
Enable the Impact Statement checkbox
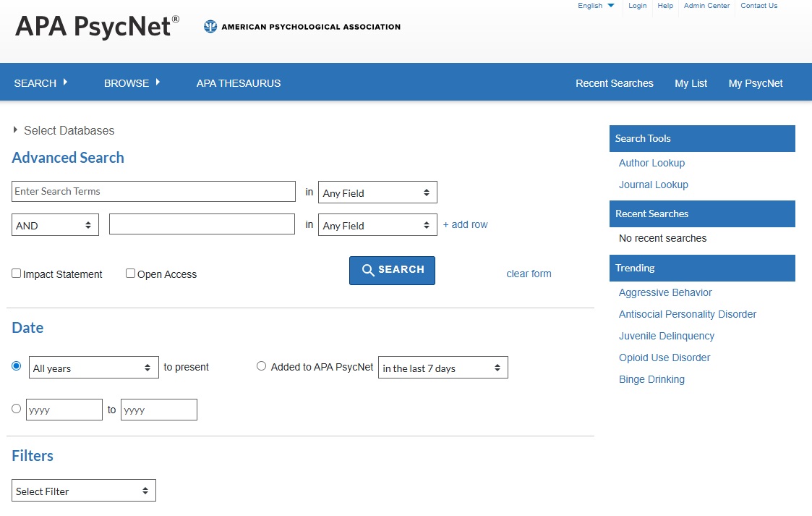point(17,274)
